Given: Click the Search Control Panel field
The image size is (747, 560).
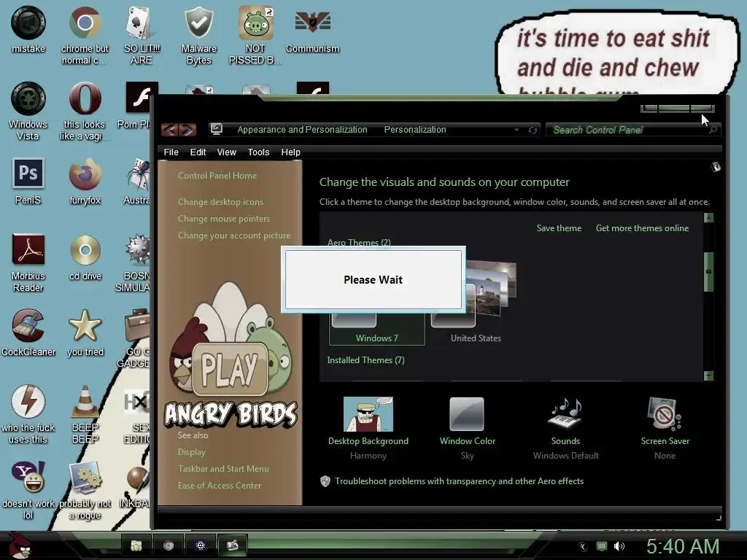Looking at the screenshot, I should [632, 130].
